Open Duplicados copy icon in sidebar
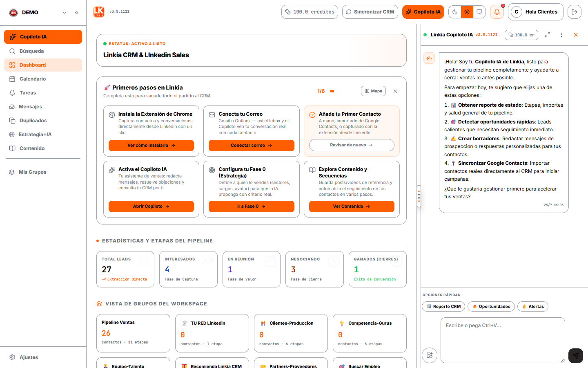Screen dimensions: 588x368 point(12,121)
